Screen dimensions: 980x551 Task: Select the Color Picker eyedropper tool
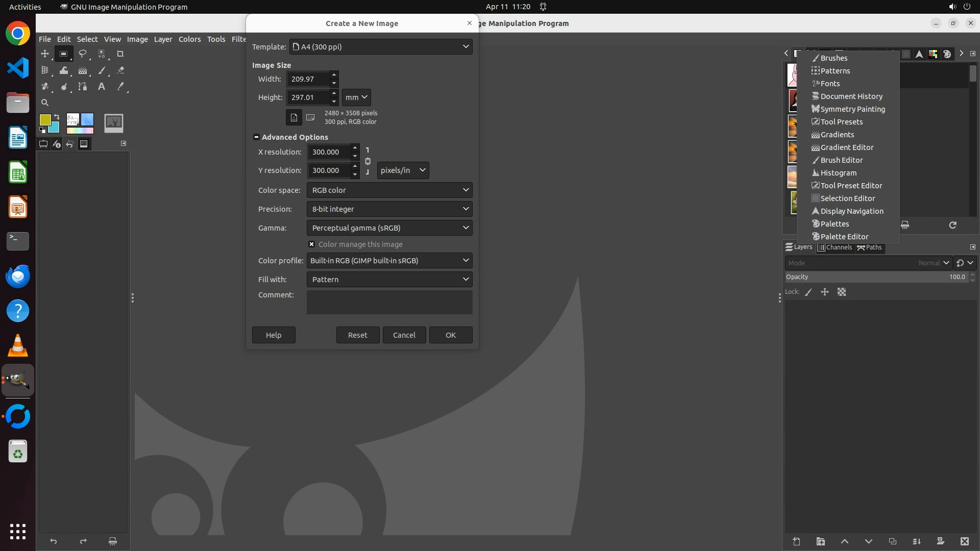click(x=120, y=87)
